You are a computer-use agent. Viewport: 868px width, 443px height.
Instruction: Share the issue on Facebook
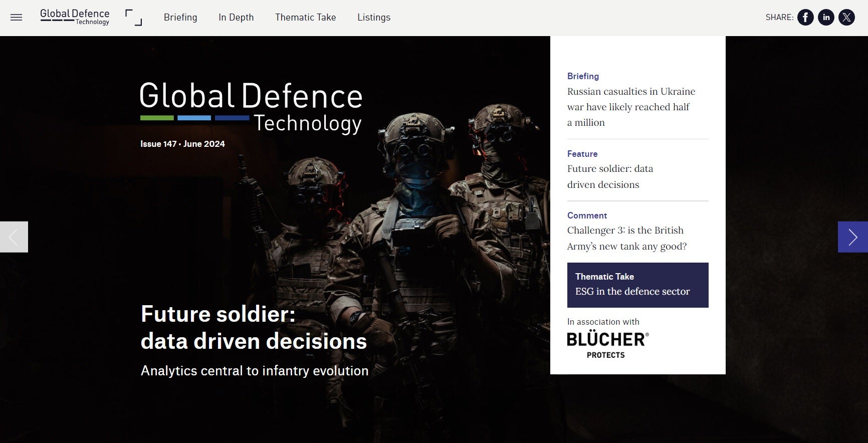click(x=805, y=18)
